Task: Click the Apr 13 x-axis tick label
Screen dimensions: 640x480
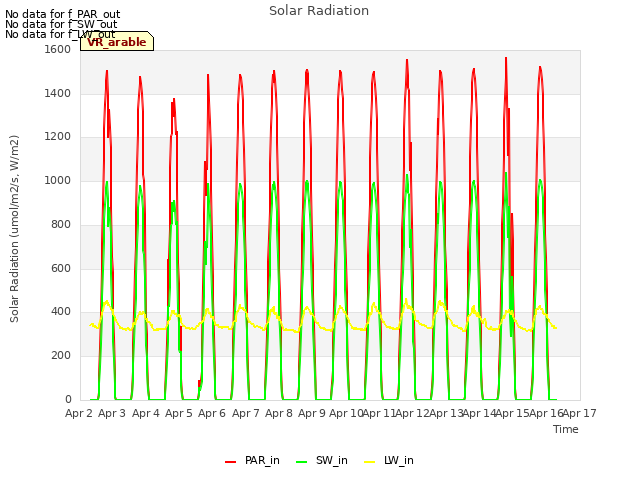Action: (446, 413)
